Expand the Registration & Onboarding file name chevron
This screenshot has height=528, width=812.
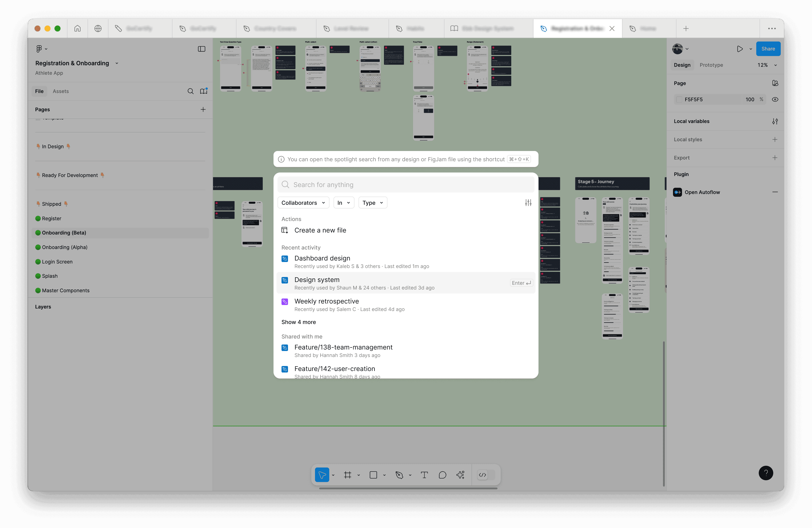117,63
